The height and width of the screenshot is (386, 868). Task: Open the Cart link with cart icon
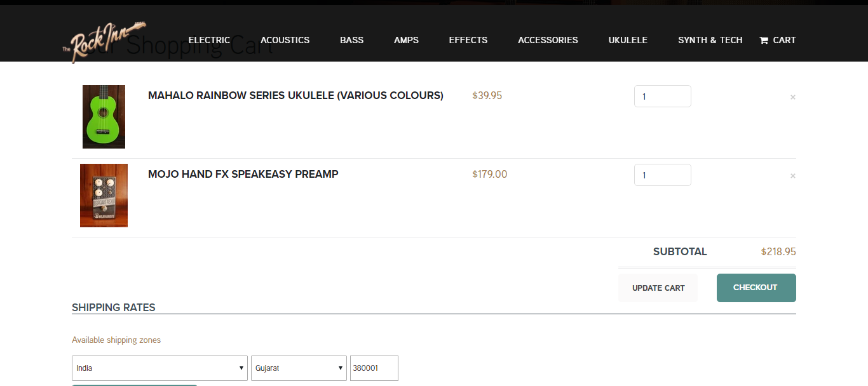click(777, 40)
